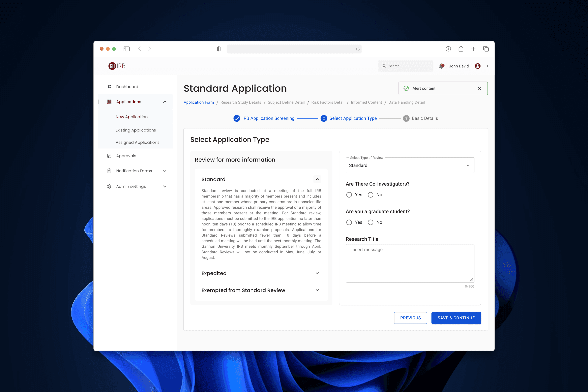Click the Research Title text area
The height and width of the screenshot is (392, 588).
coord(410,263)
